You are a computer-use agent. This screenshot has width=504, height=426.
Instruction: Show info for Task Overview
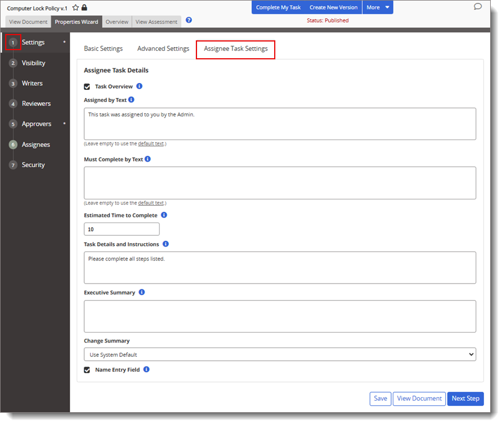[x=139, y=86]
